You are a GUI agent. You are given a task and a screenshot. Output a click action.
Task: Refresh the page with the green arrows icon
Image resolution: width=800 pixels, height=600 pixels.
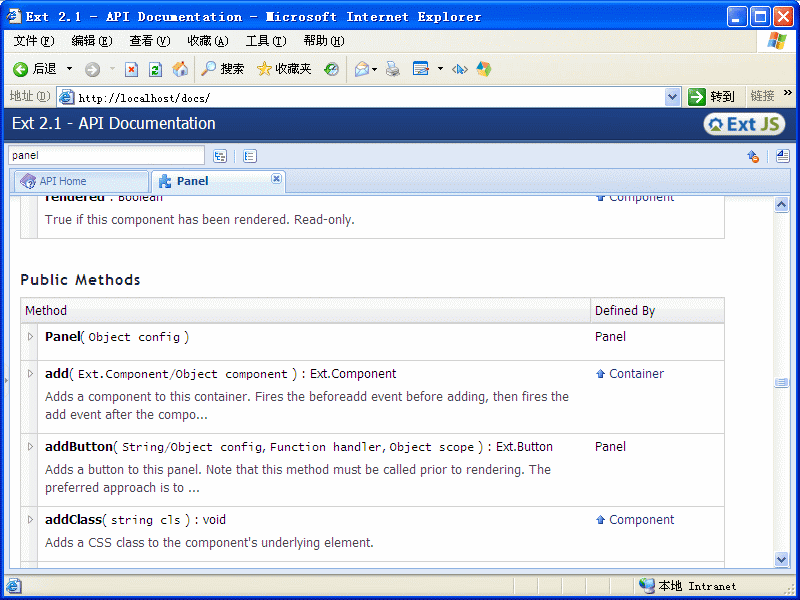click(156, 69)
